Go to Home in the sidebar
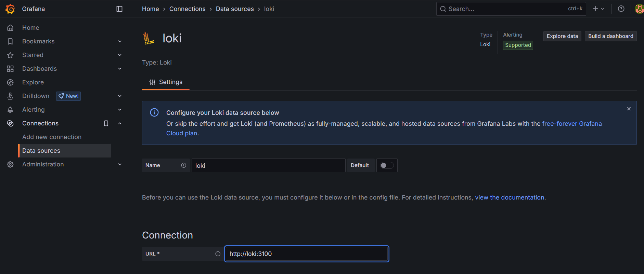Viewport: 644px width, 274px height. click(x=30, y=28)
